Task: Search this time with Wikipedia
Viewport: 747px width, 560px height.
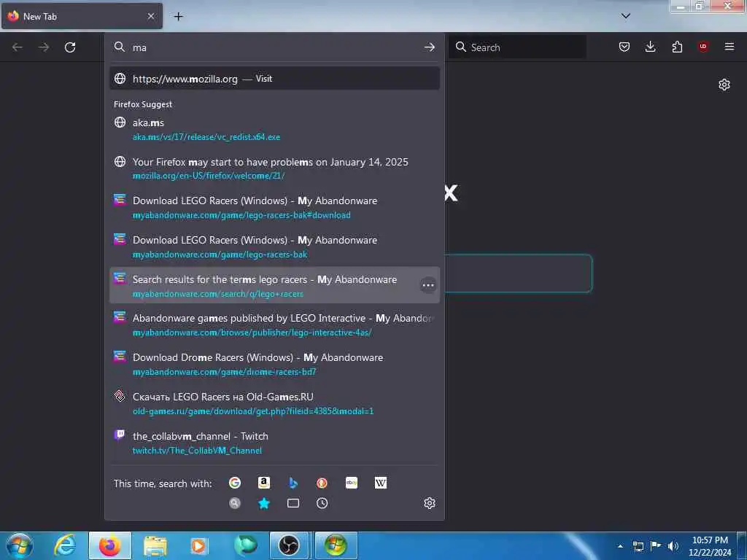Action: click(381, 483)
